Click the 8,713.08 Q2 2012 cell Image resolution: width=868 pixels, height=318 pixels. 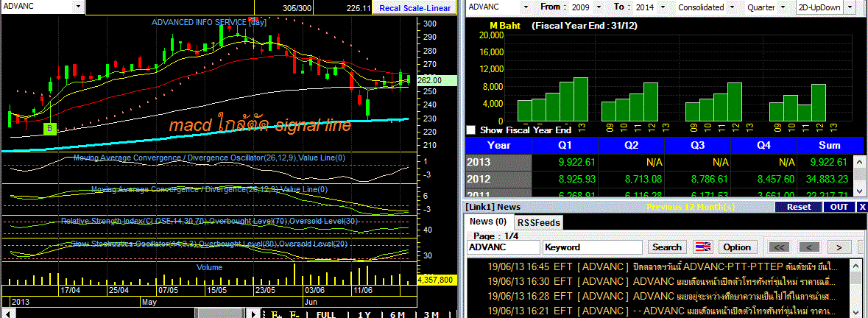pyautogui.click(x=631, y=179)
